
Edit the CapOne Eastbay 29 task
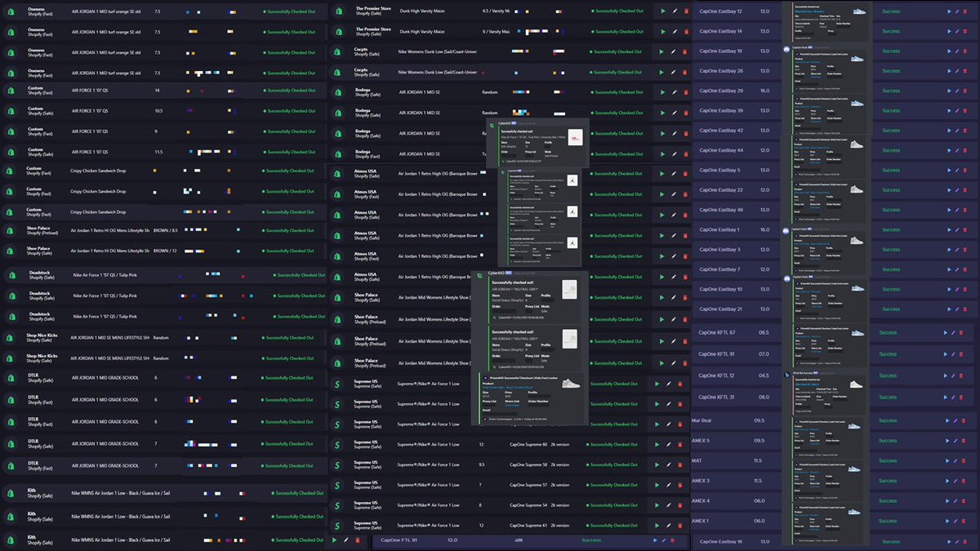958,91
